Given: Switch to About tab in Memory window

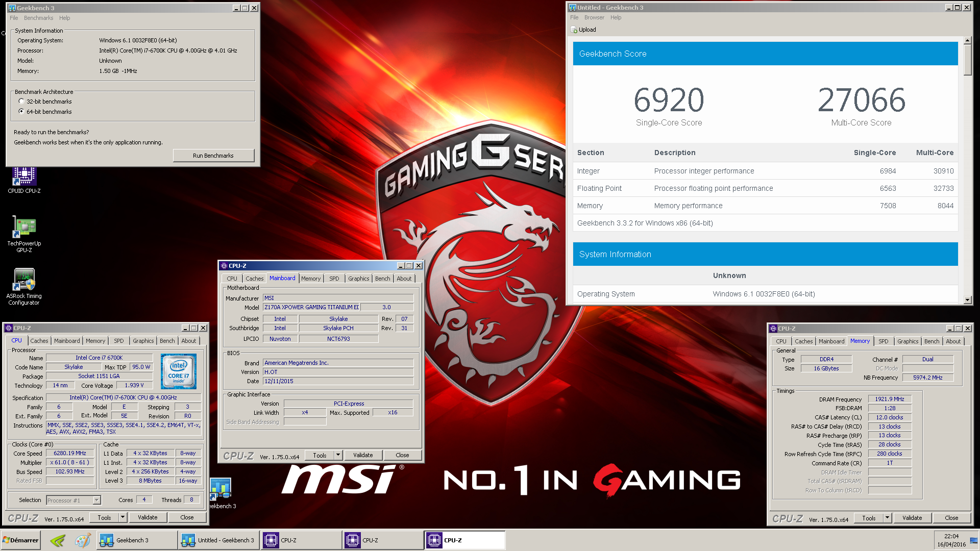Looking at the screenshot, I should (x=953, y=341).
